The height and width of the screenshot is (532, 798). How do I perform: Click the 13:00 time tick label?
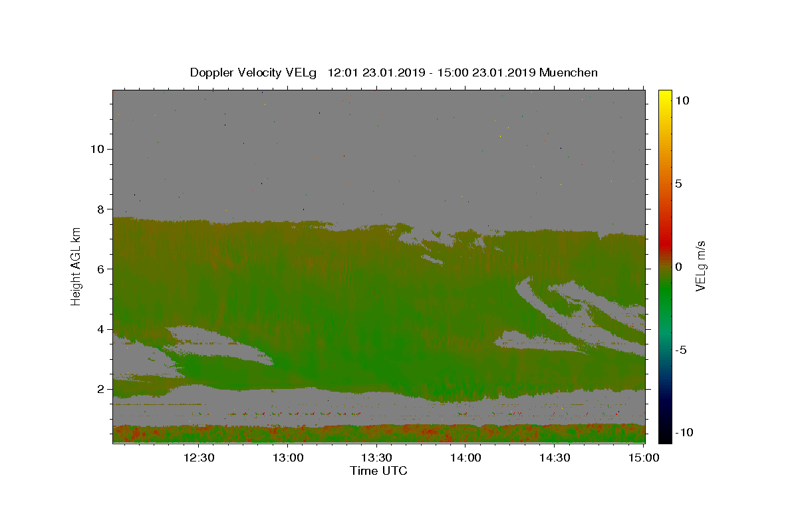click(288, 458)
